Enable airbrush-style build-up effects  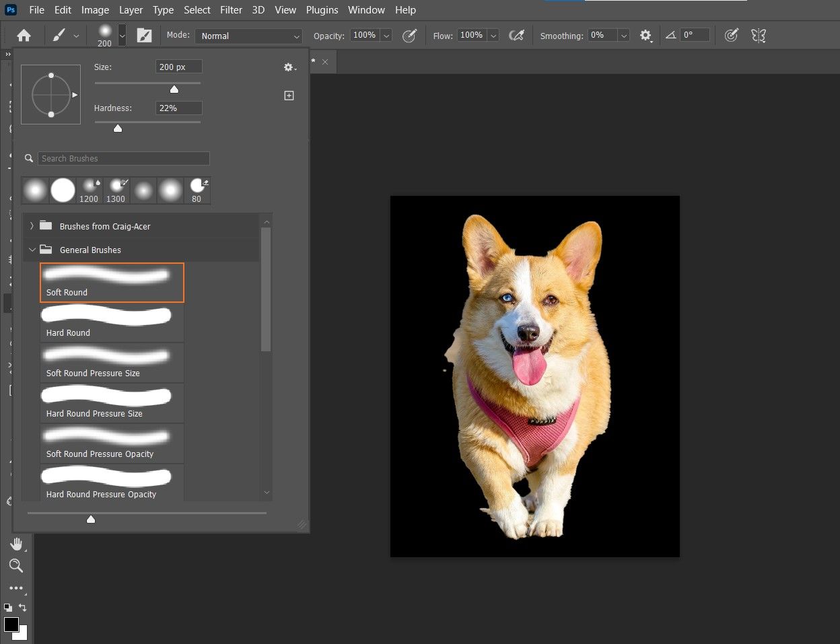(x=516, y=36)
